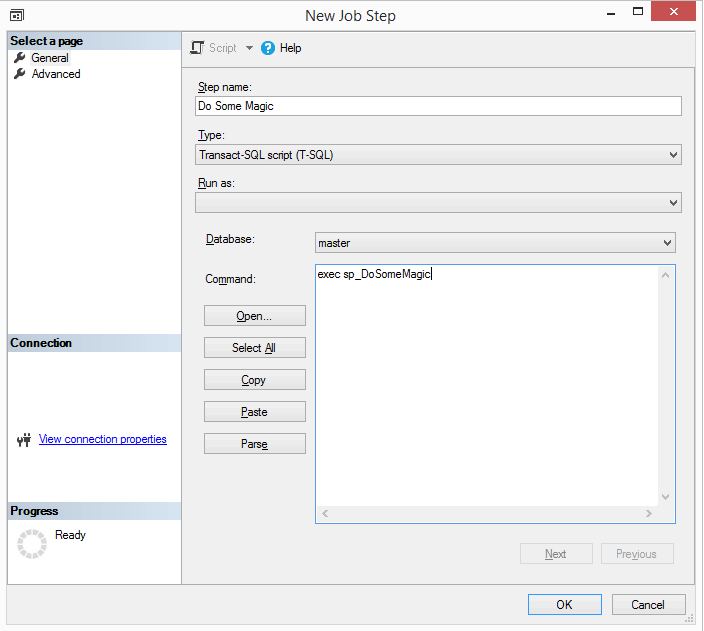Click the Previous button
This screenshot has height=631, width=704.
pyautogui.click(x=637, y=554)
